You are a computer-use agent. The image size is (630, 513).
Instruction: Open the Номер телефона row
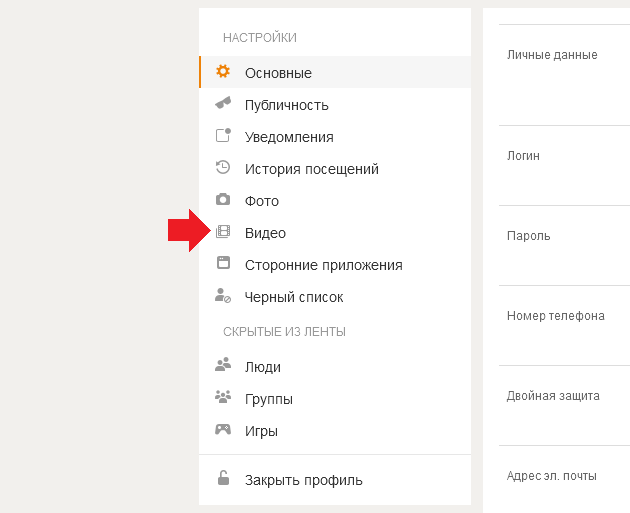pyautogui.click(x=565, y=325)
